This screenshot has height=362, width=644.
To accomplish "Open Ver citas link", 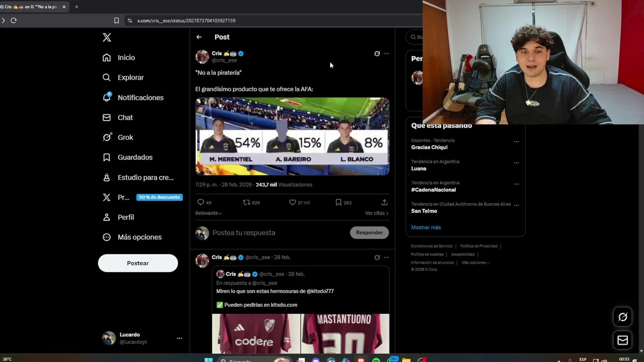I will 377,213.
